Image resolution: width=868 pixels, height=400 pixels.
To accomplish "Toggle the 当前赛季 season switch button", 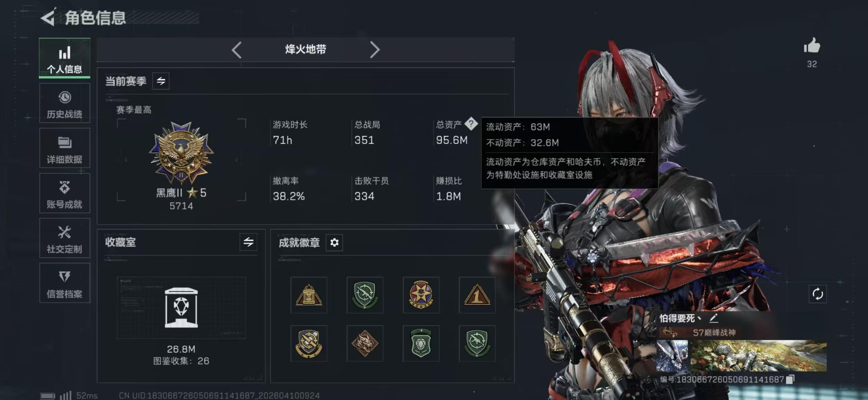I will click(x=161, y=81).
